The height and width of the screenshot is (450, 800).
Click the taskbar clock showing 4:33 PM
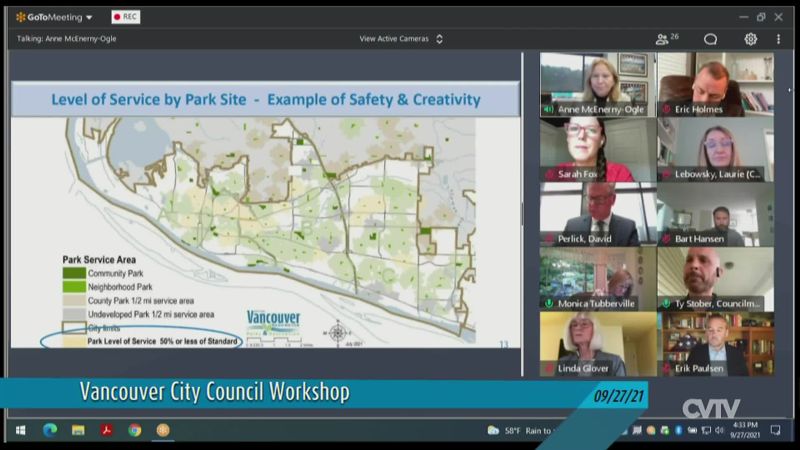tap(744, 430)
